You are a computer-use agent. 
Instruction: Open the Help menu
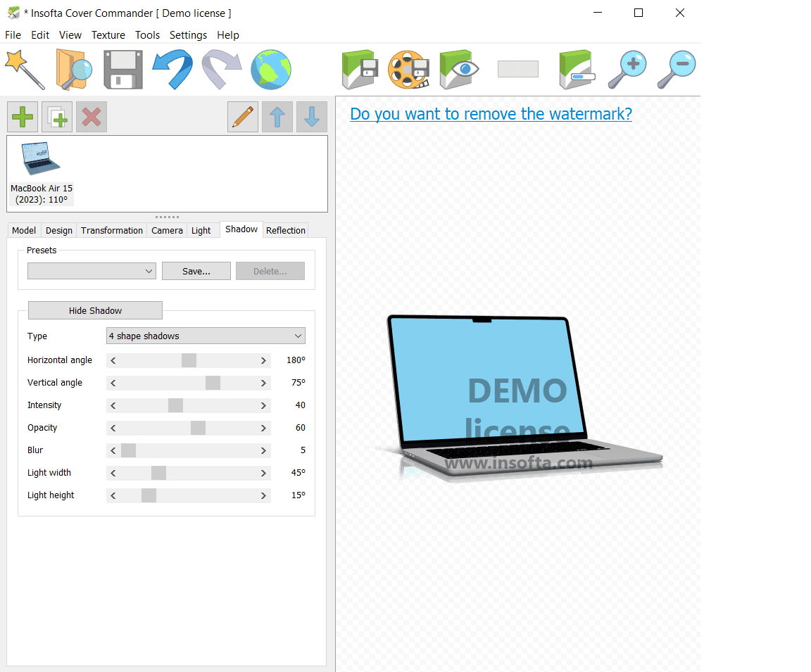point(227,35)
